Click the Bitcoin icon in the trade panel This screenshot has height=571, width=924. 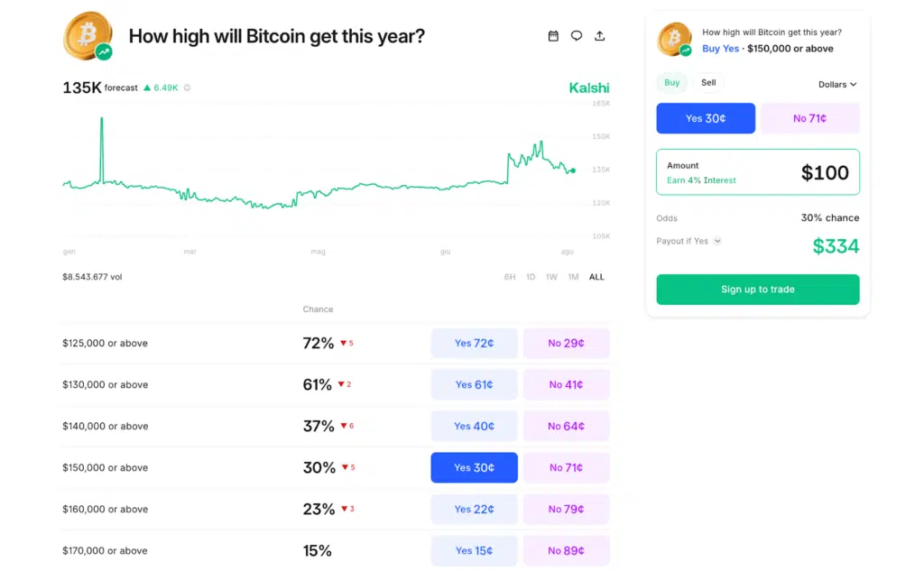click(x=673, y=40)
